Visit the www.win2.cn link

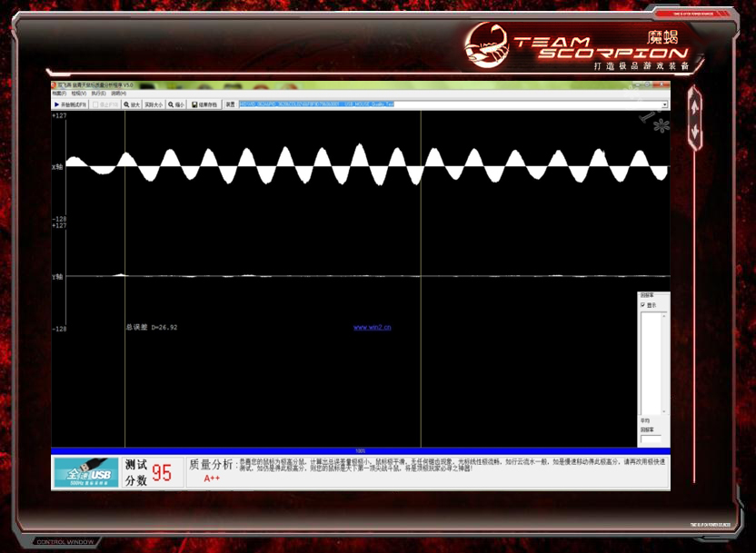pyautogui.click(x=373, y=328)
